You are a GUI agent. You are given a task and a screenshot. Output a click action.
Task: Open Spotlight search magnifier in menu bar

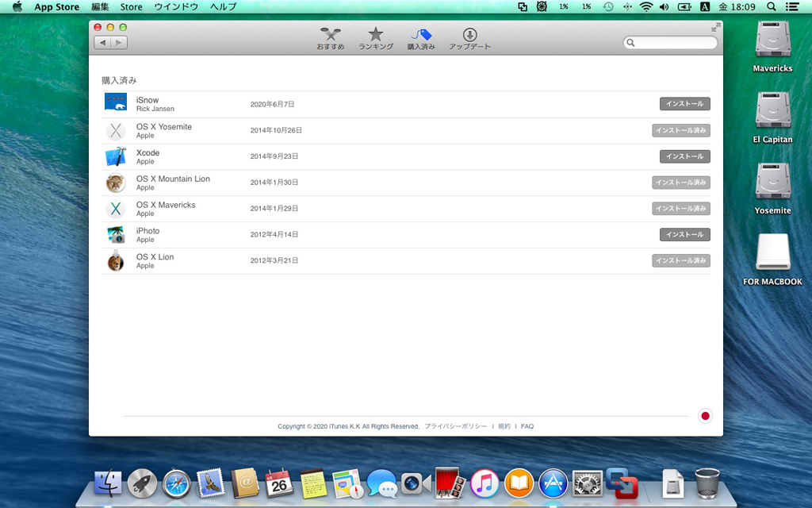pyautogui.click(x=771, y=6)
